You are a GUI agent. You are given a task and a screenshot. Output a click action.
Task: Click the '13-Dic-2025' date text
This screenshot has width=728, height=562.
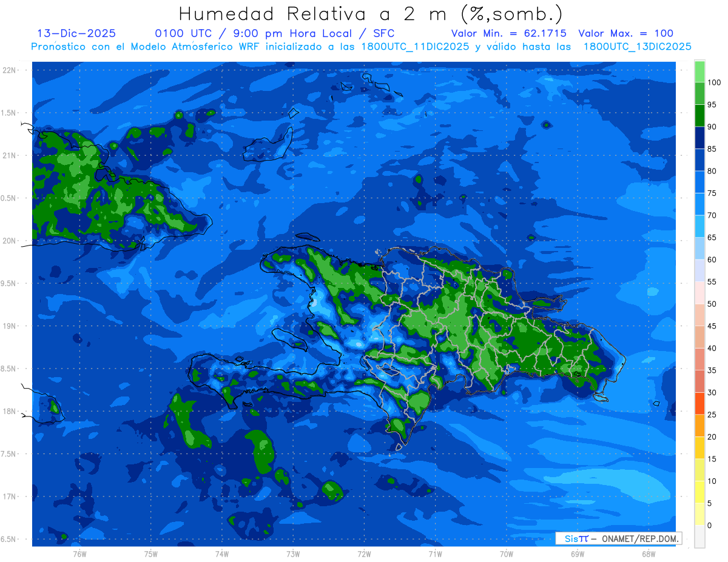click(76, 33)
